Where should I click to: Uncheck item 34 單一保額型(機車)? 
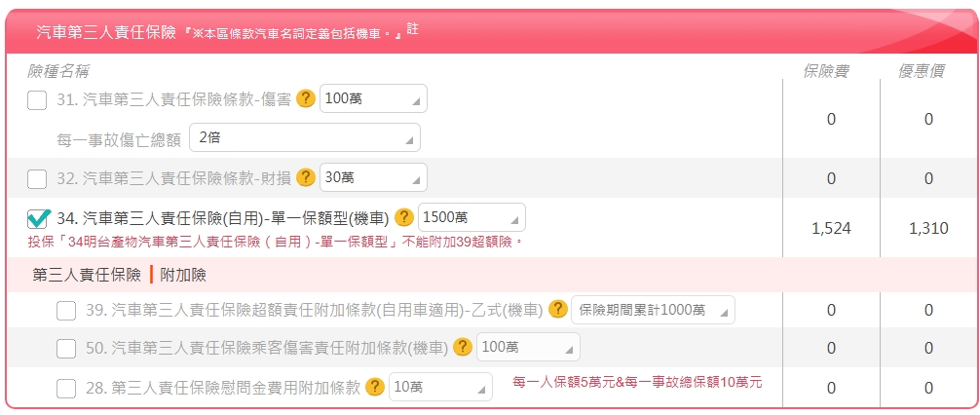[38, 218]
